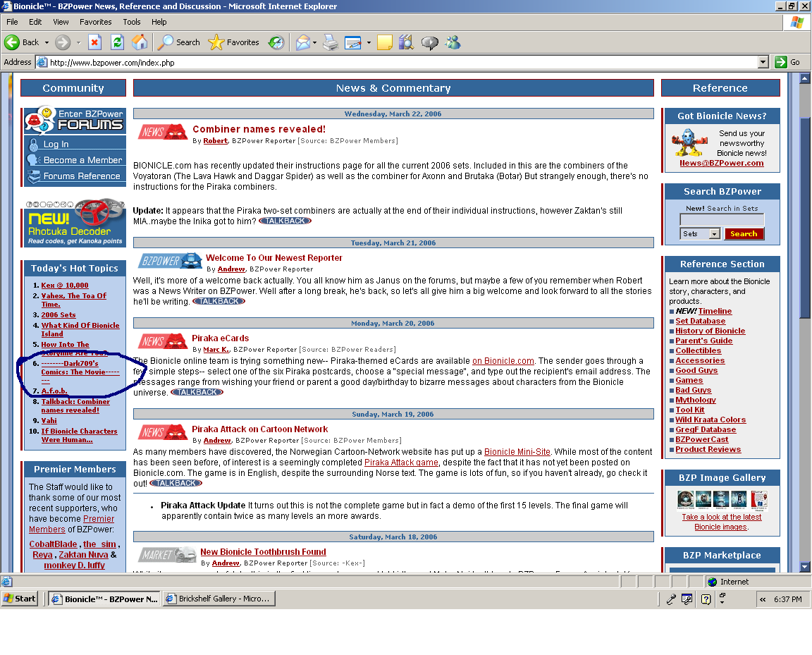Open the Sets search category dropdown
The image size is (812, 655).
click(715, 233)
